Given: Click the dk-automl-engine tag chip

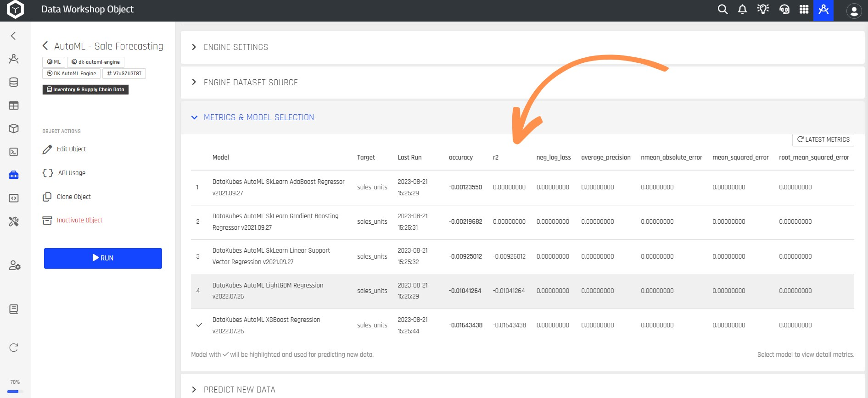Looking at the screenshot, I should [95, 62].
